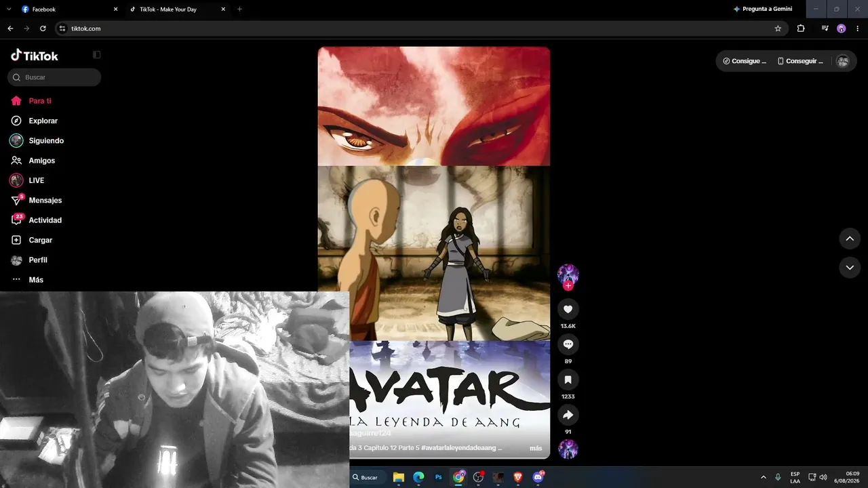Open the Chrome profile avatar
868x488 pixels.
pos(842,28)
